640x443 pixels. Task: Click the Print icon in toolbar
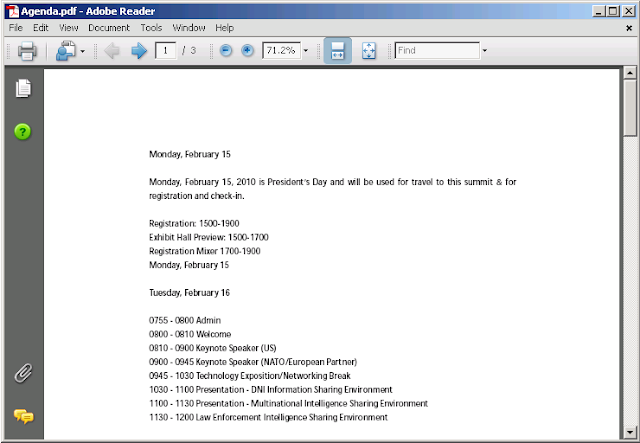pyautogui.click(x=27, y=51)
